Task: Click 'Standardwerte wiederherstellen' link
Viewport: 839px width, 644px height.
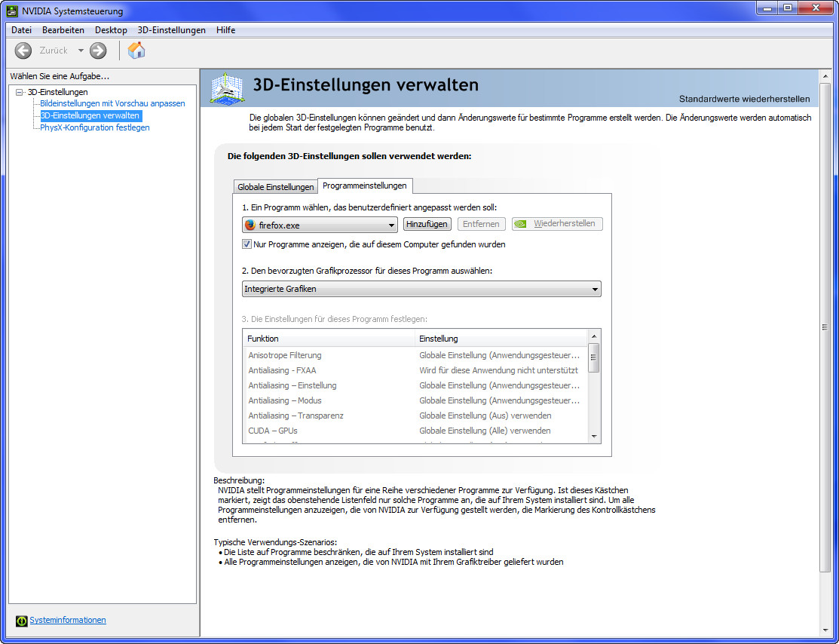Action: (744, 99)
